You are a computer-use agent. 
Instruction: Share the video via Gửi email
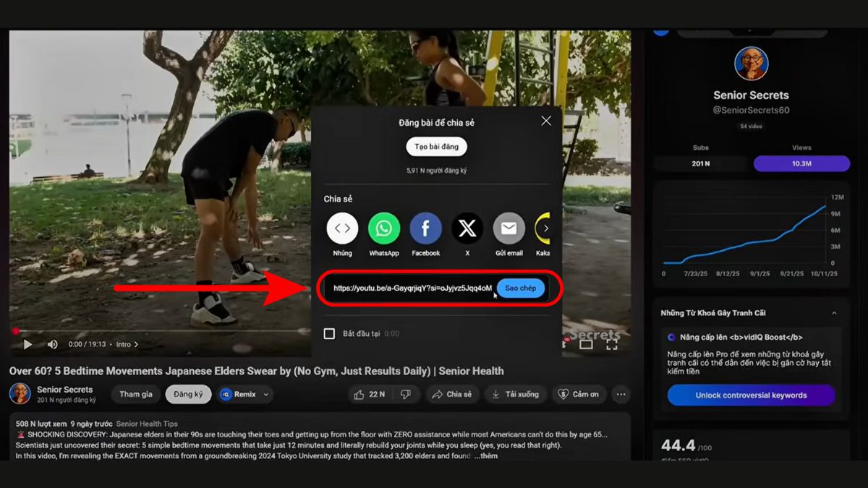pyautogui.click(x=509, y=229)
